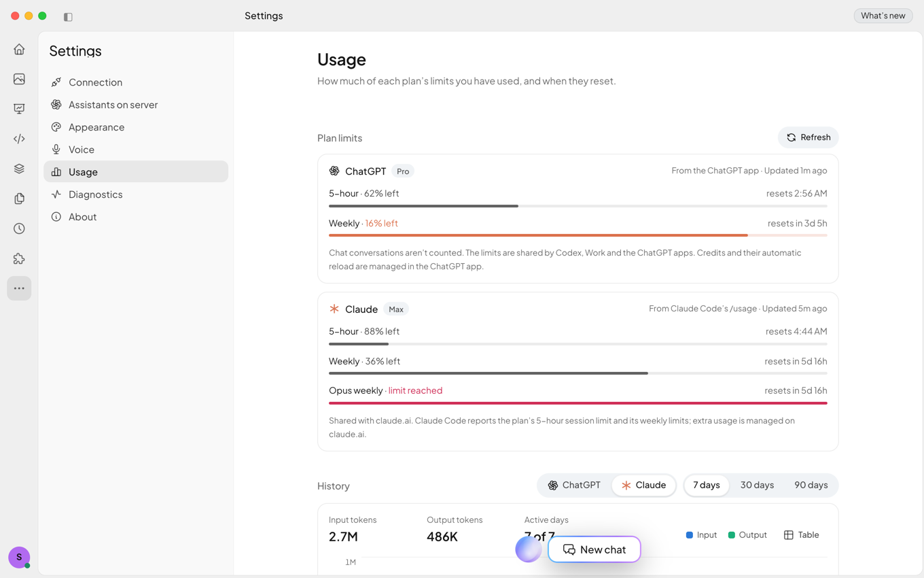924x578 pixels.
Task: Open the clock history icon in the left rail
Action: point(19,228)
